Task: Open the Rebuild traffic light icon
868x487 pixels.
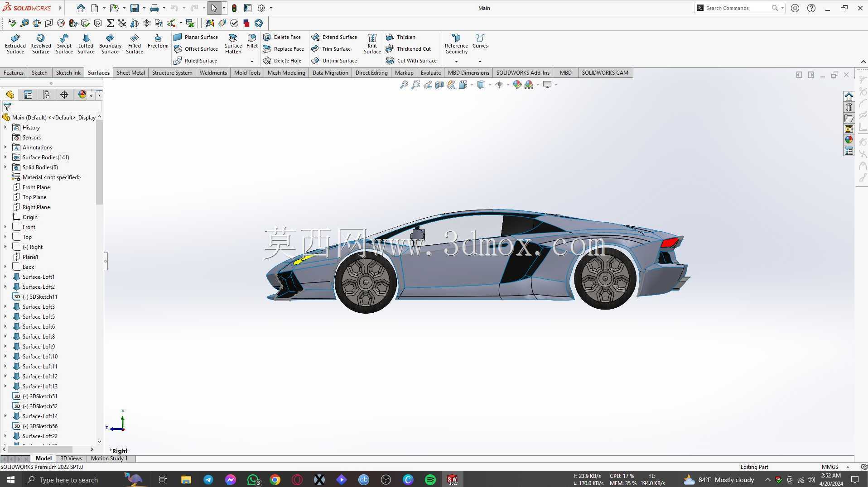Action: 234,8
